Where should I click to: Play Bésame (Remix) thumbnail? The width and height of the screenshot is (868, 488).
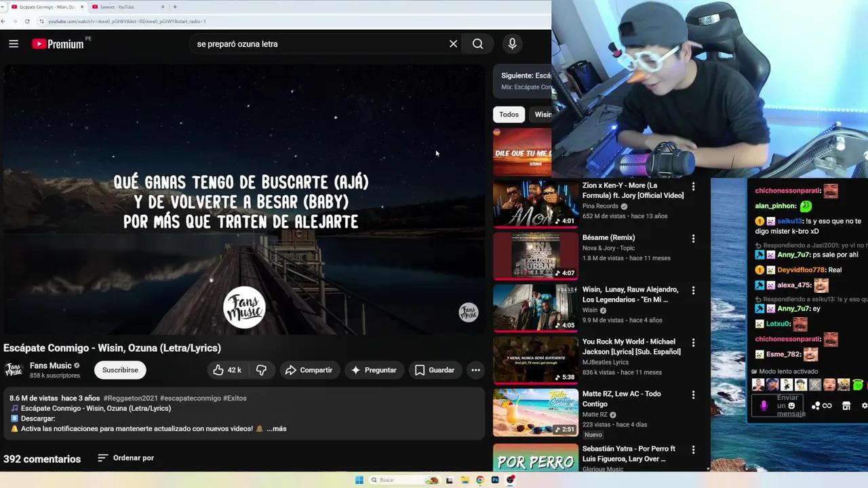click(x=536, y=256)
